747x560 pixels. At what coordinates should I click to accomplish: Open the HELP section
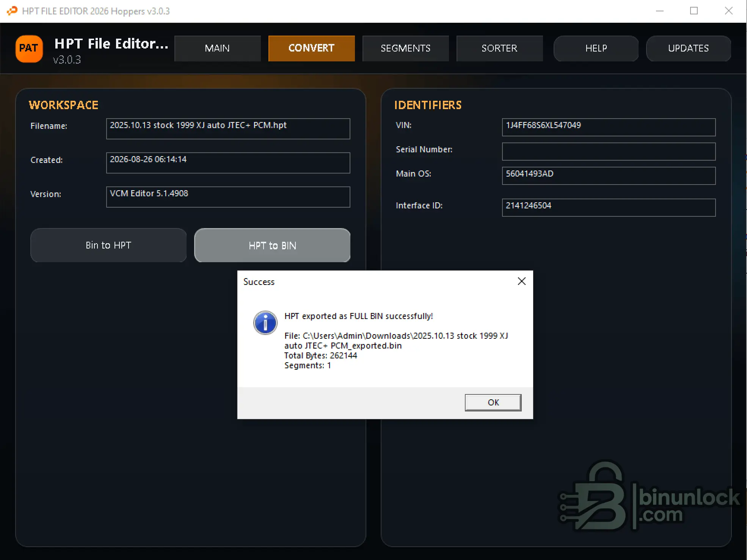point(596,48)
